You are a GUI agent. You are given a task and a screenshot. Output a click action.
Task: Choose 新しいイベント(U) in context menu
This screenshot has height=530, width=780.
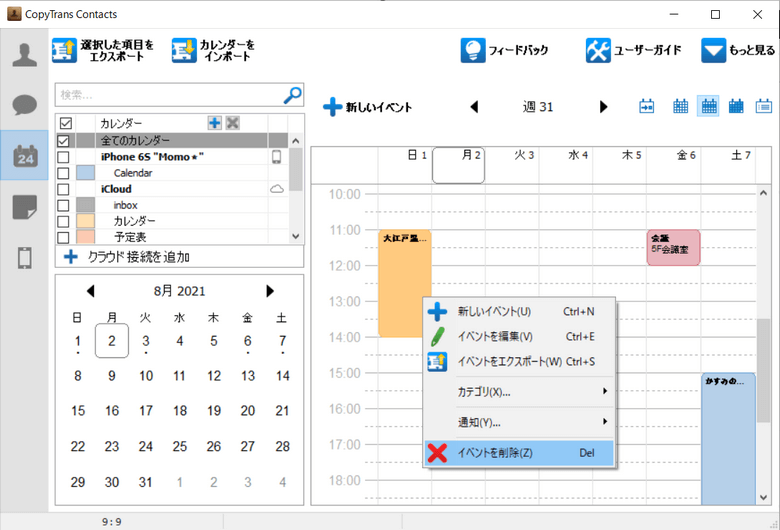(519, 312)
